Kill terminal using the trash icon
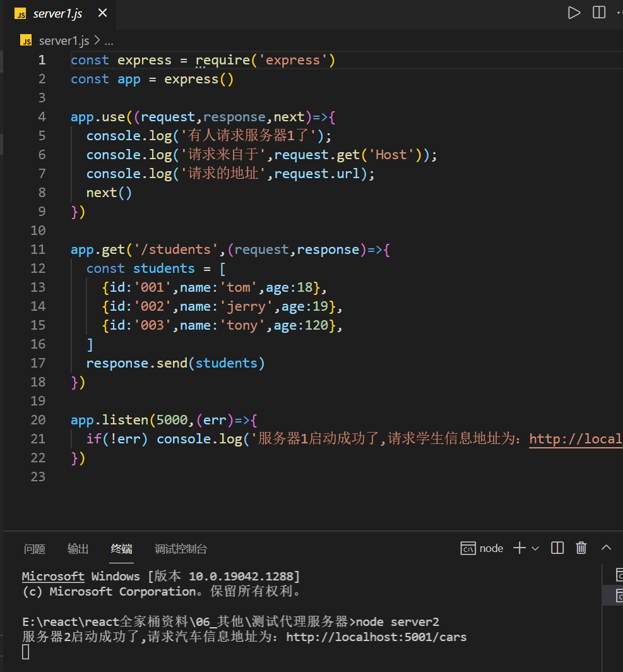Screen dimensions: 623x672 [x=581, y=548]
